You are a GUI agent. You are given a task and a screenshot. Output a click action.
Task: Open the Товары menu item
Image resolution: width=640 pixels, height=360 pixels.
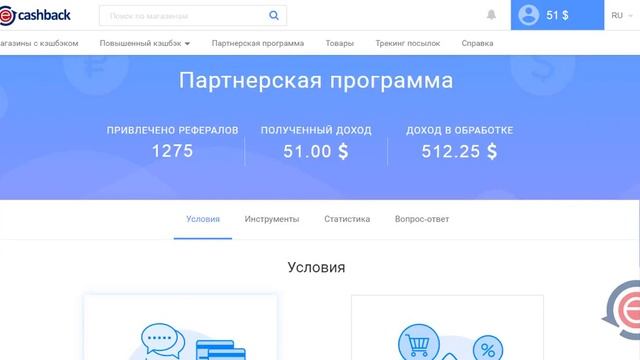(340, 43)
